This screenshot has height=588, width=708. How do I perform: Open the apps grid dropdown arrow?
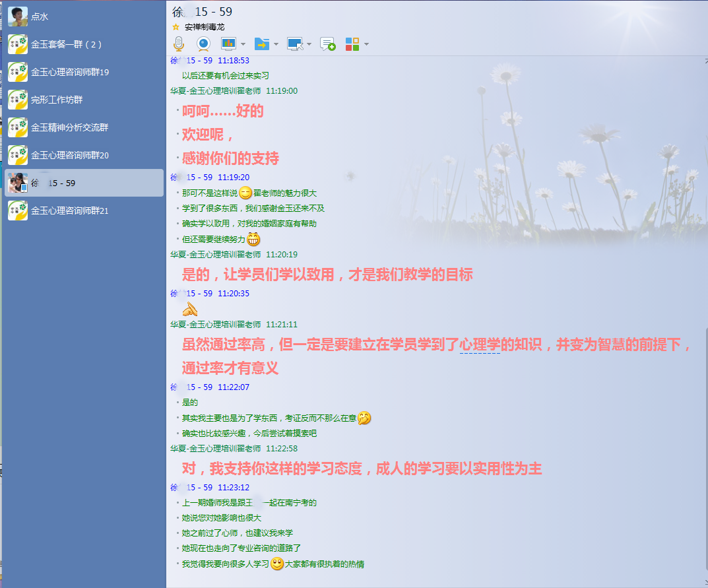point(366,45)
